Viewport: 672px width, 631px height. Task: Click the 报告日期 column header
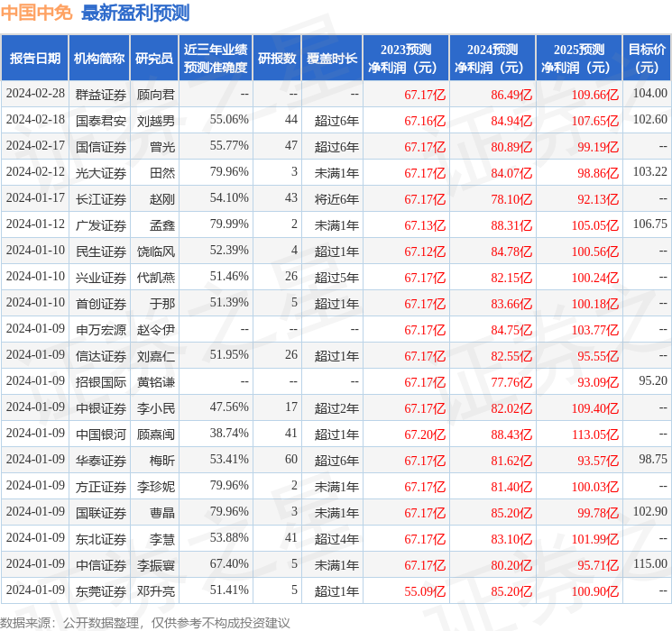(x=34, y=59)
